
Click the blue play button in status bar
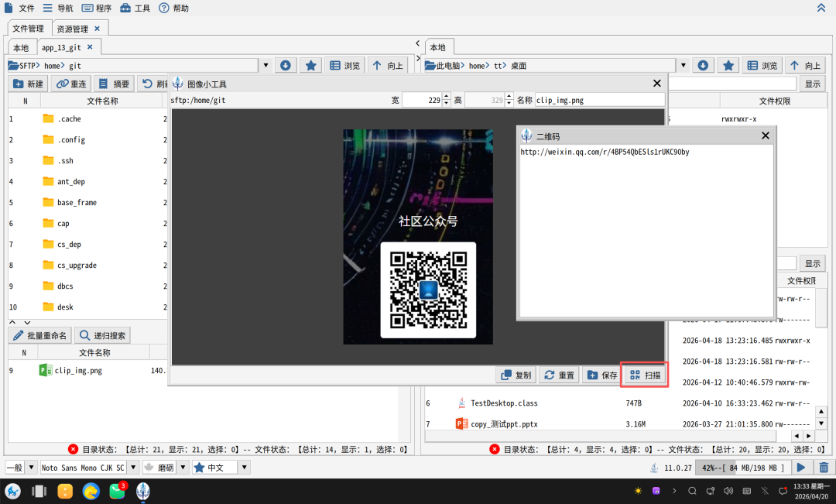point(801,468)
